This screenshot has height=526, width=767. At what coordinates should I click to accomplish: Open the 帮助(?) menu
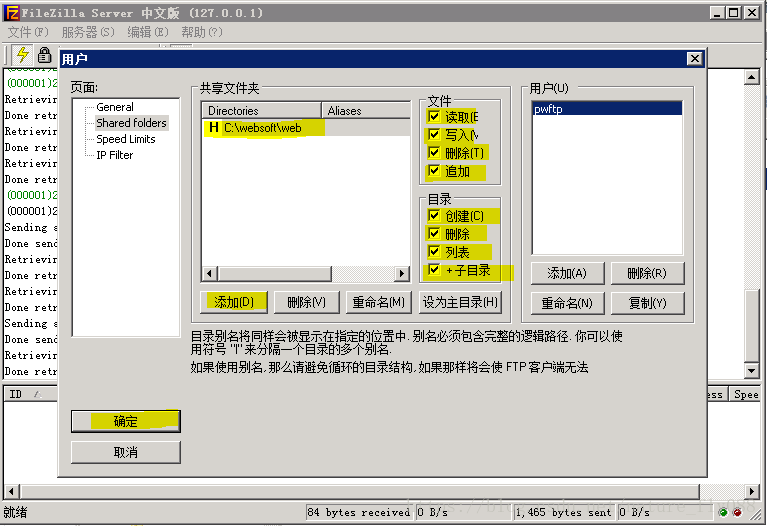pos(202,32)
